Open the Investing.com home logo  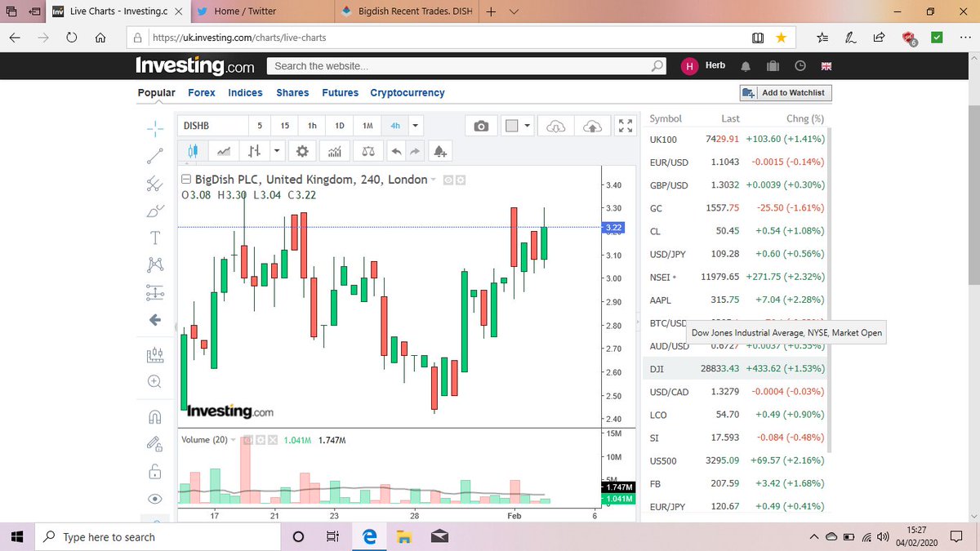[194, 66]
